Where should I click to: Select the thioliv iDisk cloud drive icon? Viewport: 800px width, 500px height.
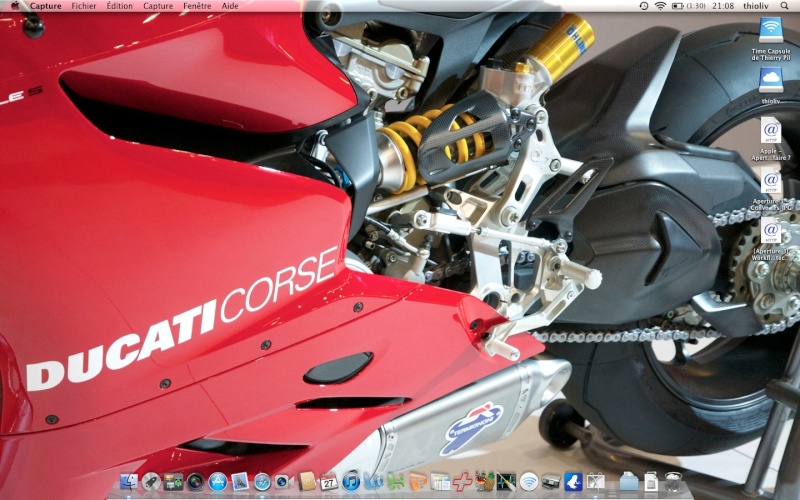770,86
